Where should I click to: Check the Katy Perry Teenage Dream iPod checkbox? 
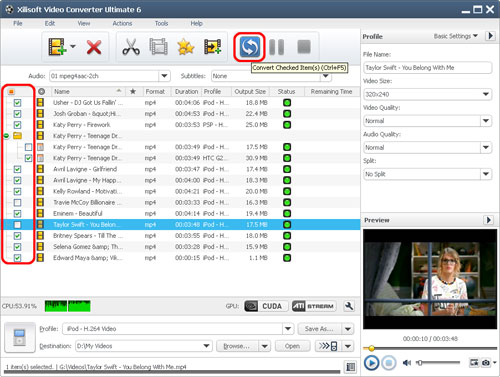(28, 147)
